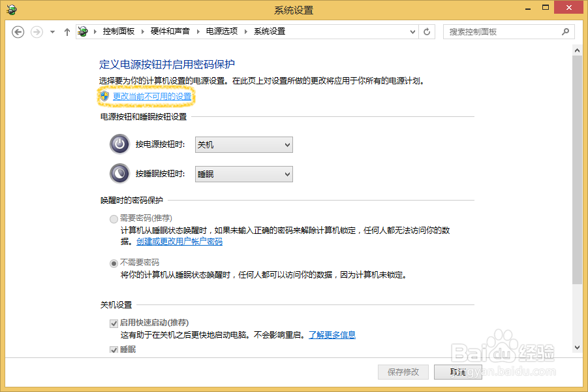Uncheck the 睡眠 checkbox under 关机设置

pyautogui.click(x=114, y=350)
